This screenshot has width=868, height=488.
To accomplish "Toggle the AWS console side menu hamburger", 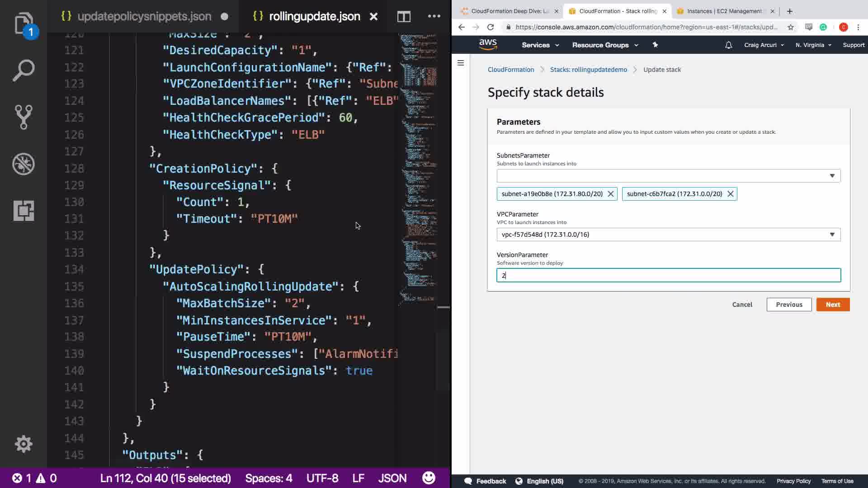I will point(461,63).
